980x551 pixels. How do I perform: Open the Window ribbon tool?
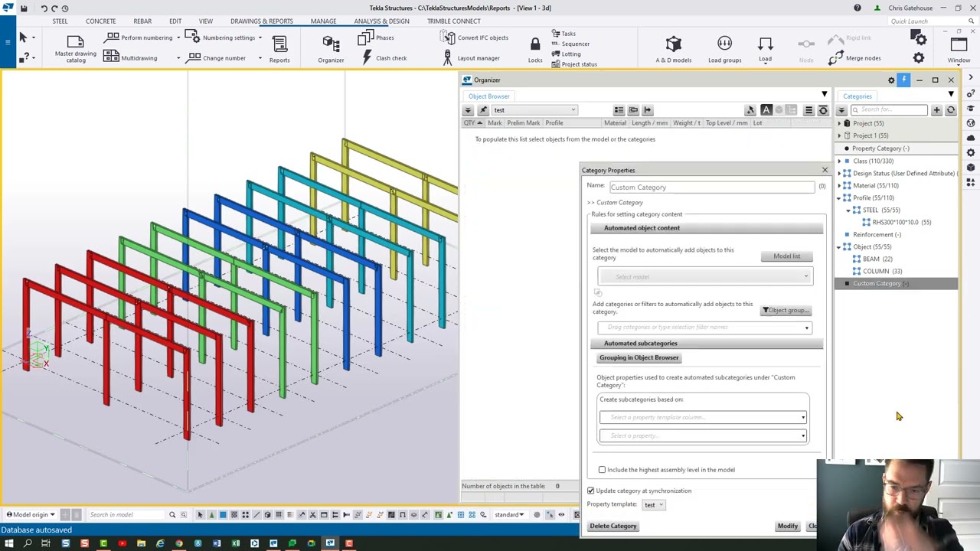point(959,48)
